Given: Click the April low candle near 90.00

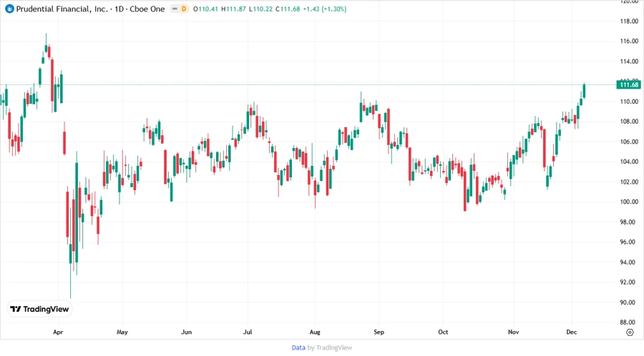Looking at the screenshot, I should pos(70,254).
